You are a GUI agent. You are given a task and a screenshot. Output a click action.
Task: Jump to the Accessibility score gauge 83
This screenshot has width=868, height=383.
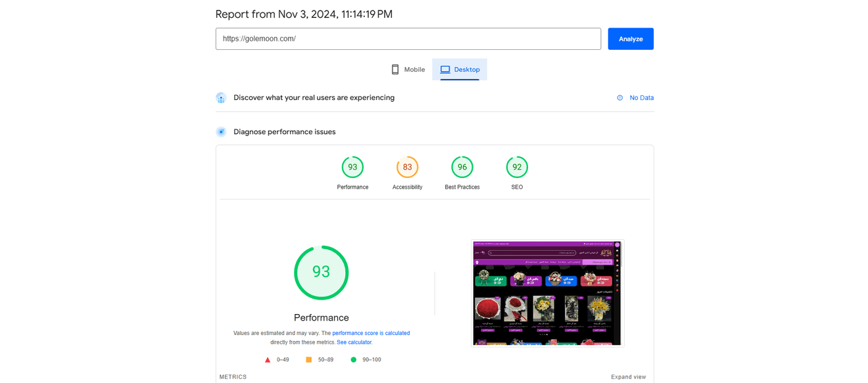pyautogui.click(x=407, y=167)
